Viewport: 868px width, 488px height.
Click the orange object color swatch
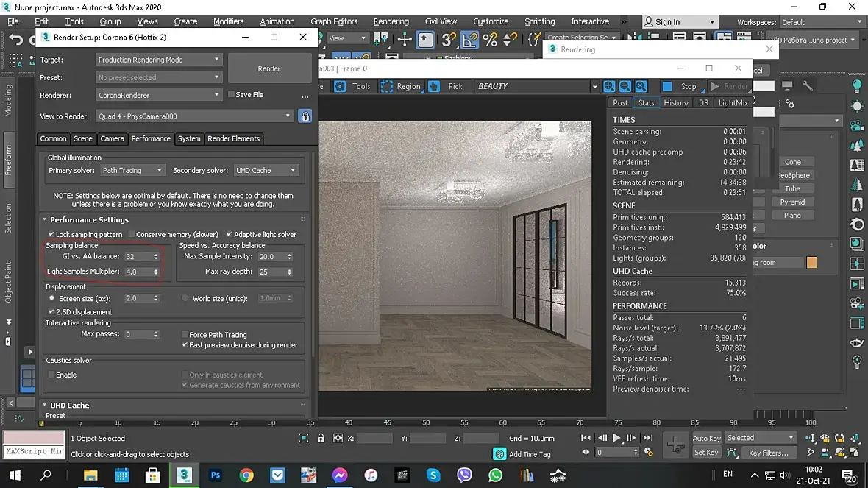(811, 263)
